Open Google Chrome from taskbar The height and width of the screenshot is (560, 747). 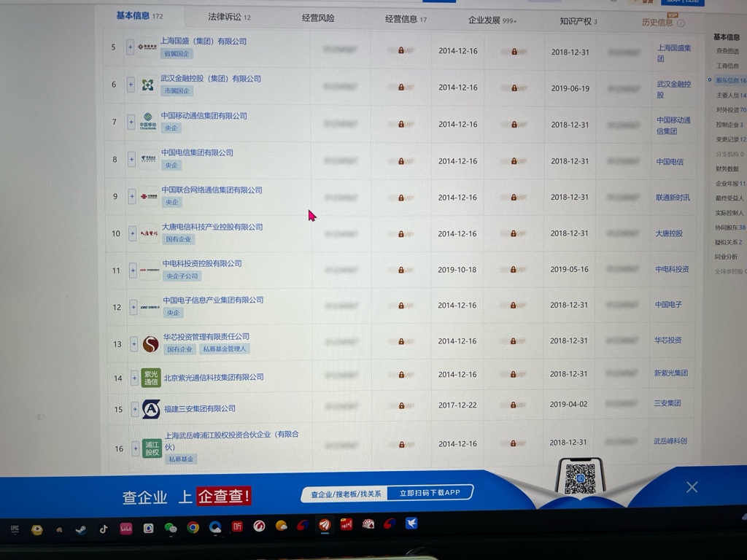click(193, 528)
